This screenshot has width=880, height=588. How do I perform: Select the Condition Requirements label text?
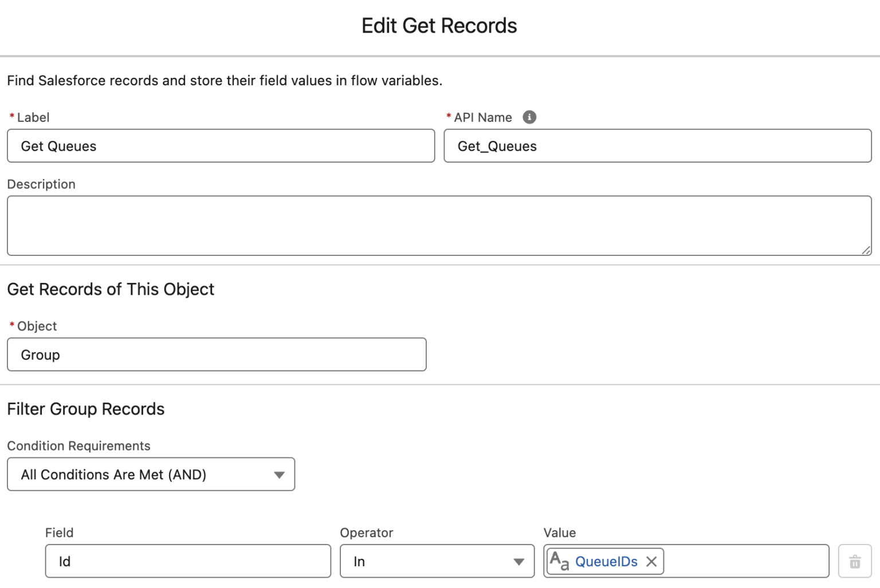(78, 445)
